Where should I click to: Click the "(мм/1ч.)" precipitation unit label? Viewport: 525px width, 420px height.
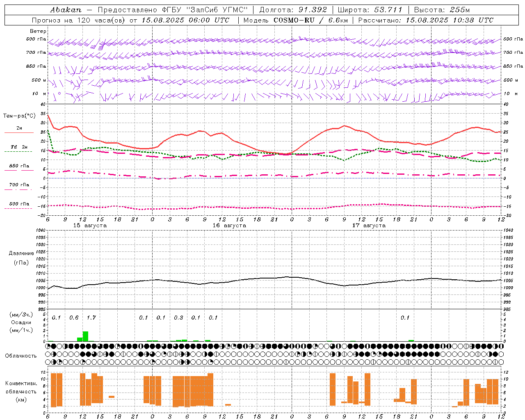21,330
